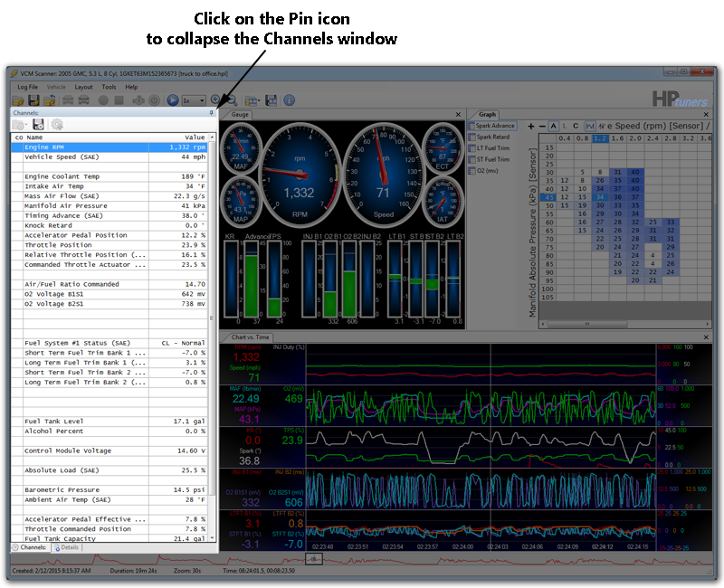The image size is (724, 588).
Task: Click the Zoom In magnifier icon
Action: coord(216,100)
